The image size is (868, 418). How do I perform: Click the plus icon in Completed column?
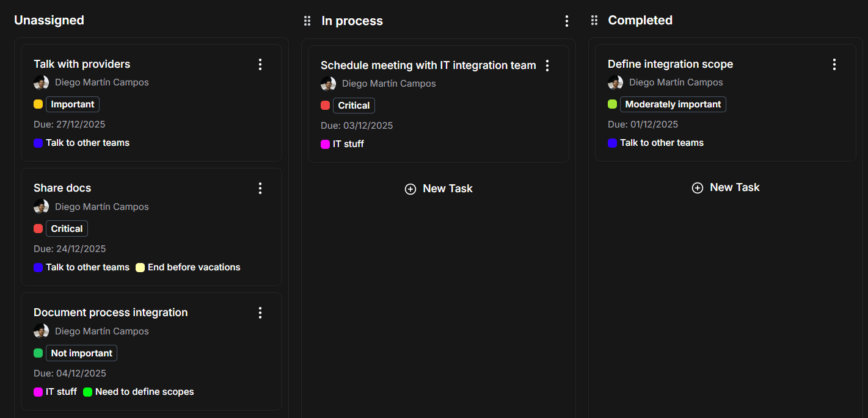697,188
